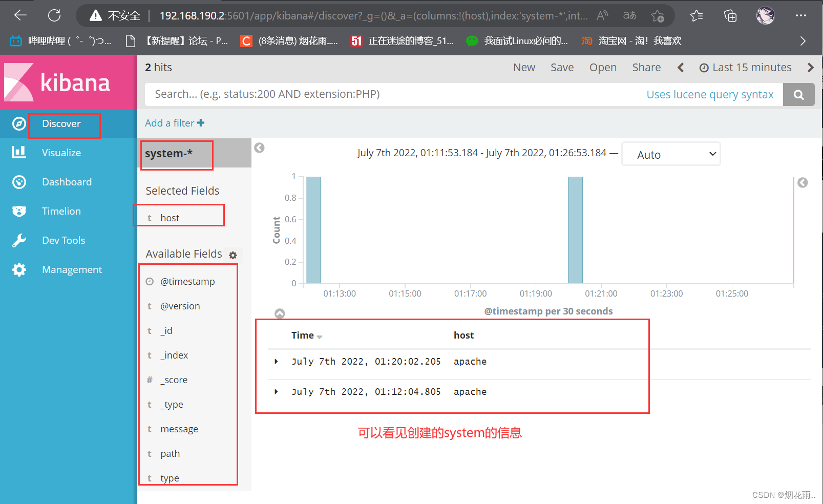Viewport: 823px width, 504px height.
Task: Collapse the histogram with up-arrow toggle
Action: pos(280,313)
